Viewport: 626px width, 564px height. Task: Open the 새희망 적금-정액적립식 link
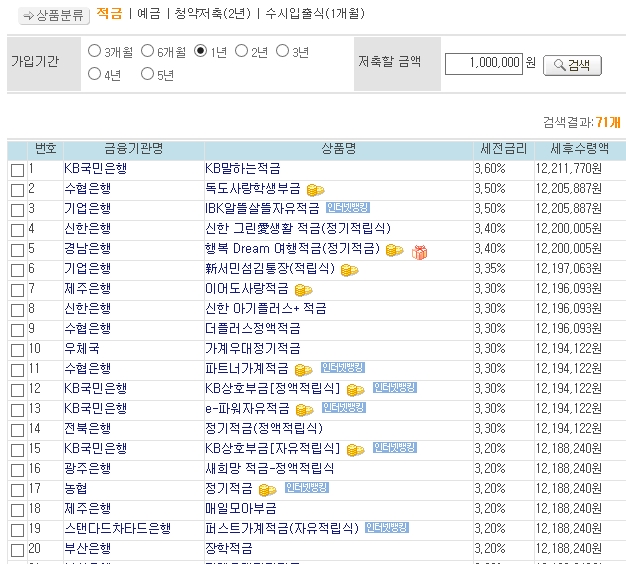[x=269, y=468]
